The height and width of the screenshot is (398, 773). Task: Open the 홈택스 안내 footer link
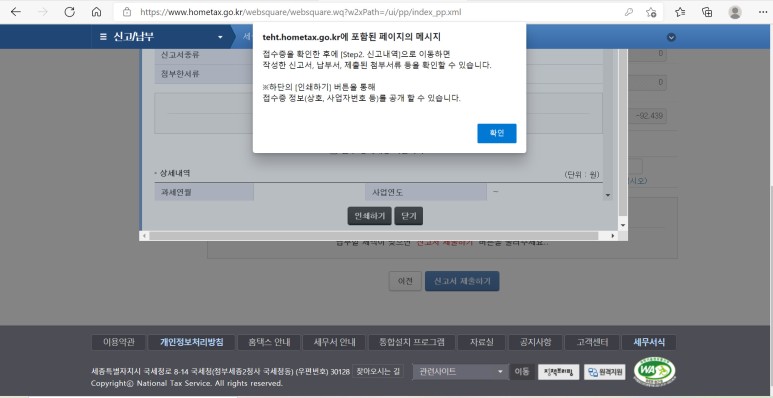(269, 342)
